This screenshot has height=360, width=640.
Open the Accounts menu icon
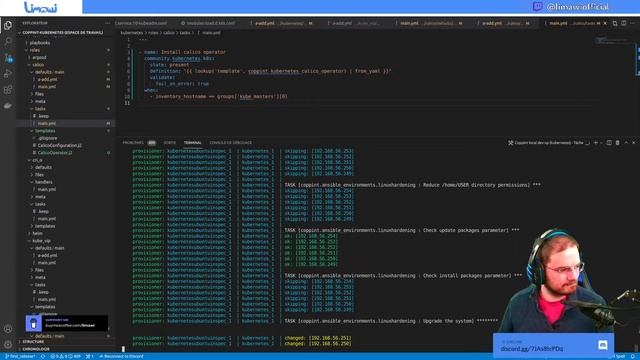click(x=8, y=329)
